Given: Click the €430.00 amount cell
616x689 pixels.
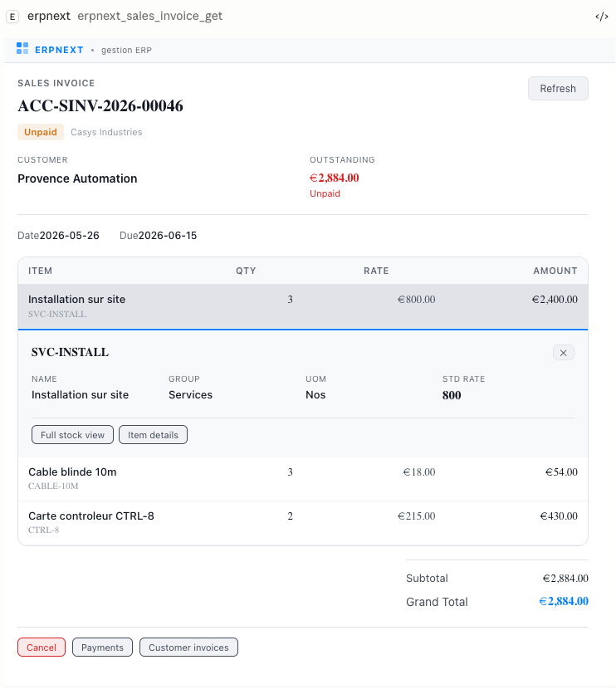Looking at the screenshot, I should click(559, 516).
